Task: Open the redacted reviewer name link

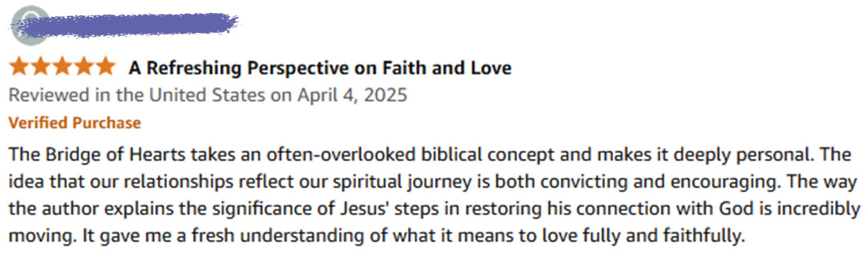Action: point(132,25)
